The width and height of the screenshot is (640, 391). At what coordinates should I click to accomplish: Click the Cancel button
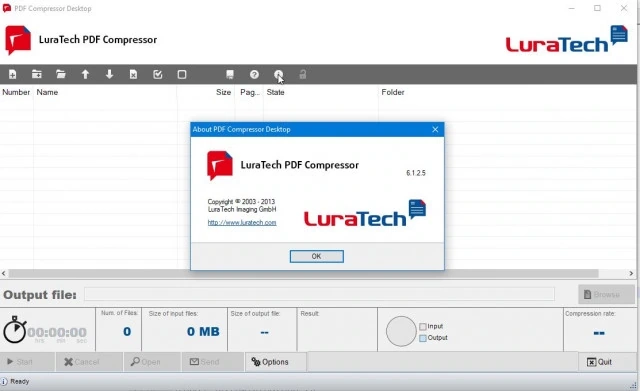[x=89, y=362]
